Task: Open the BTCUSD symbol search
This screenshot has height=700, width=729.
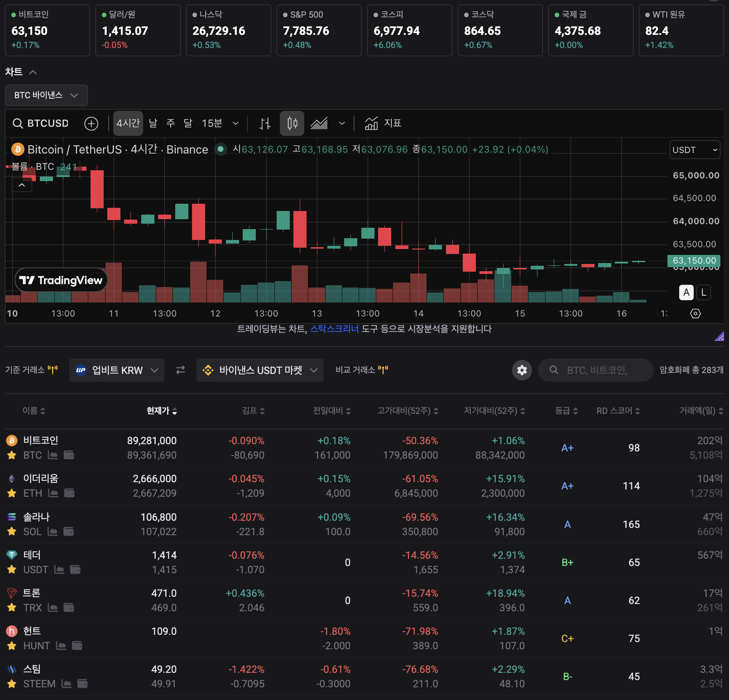Action: point(41,123)
